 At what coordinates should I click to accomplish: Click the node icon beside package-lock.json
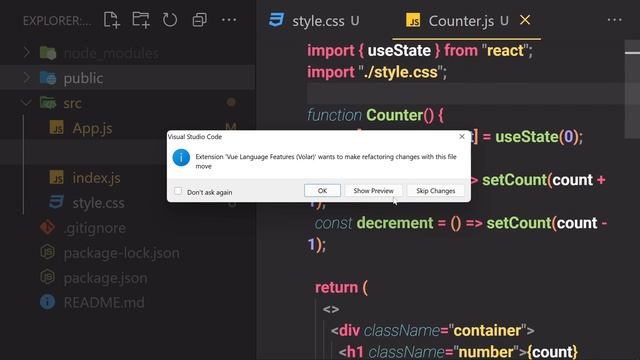[47, 252]
